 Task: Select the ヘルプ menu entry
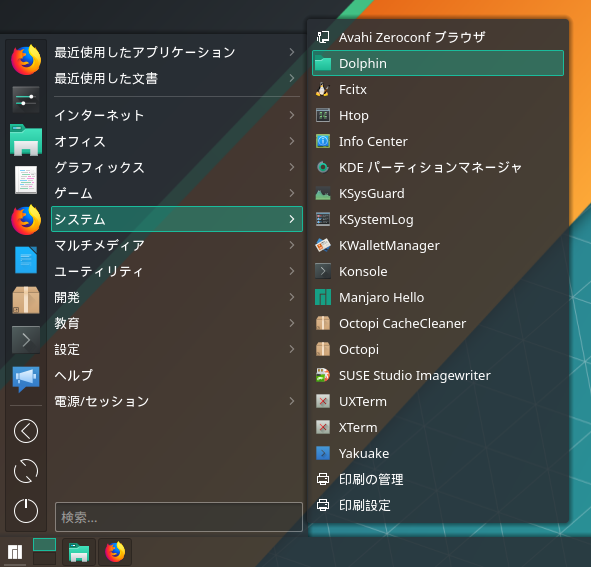coord(177,375)
